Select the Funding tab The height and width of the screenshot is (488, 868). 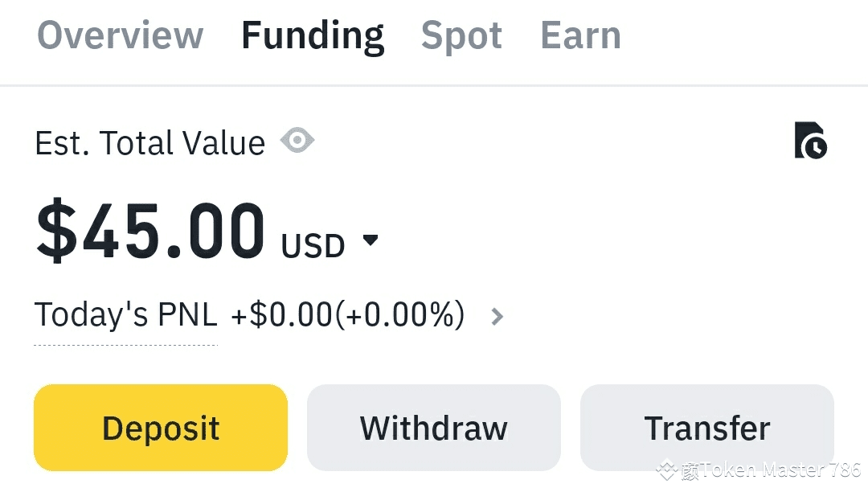pos(313,36)
